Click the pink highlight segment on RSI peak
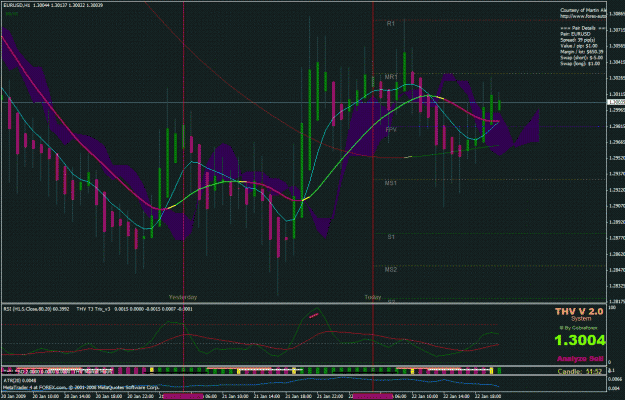The height and width of the screenshot is (400, 625). tap(314, 316)
